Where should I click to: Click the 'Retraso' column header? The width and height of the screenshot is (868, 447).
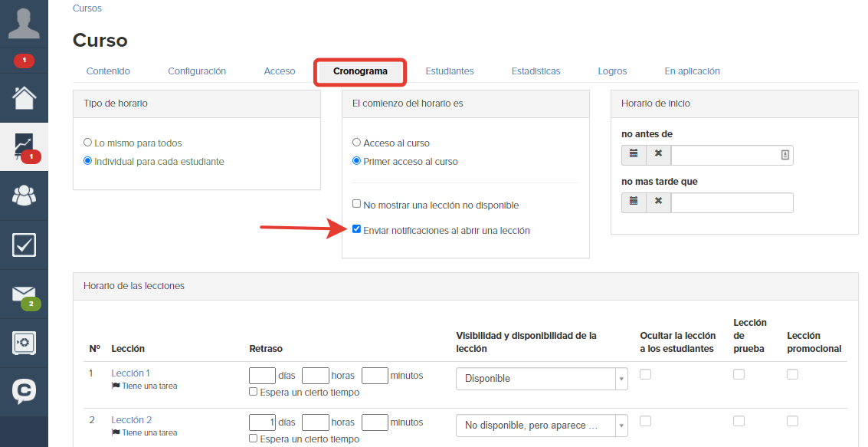[266, 349]
